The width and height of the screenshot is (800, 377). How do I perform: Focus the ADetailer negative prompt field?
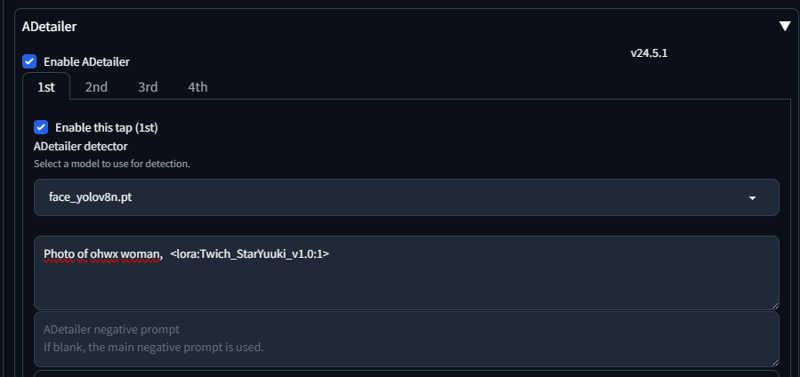tap(407, 339)
